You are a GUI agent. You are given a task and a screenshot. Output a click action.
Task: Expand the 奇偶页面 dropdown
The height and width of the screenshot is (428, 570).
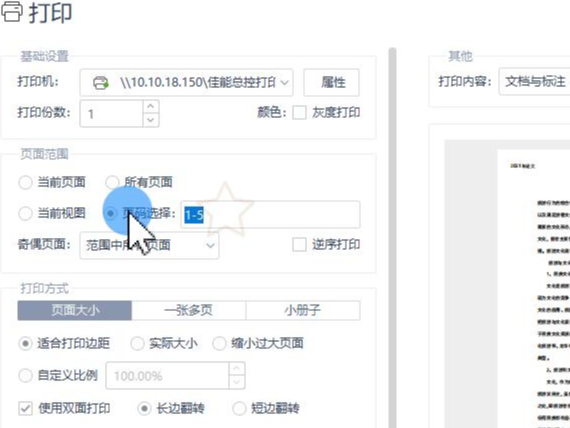[x=149, y=245]
